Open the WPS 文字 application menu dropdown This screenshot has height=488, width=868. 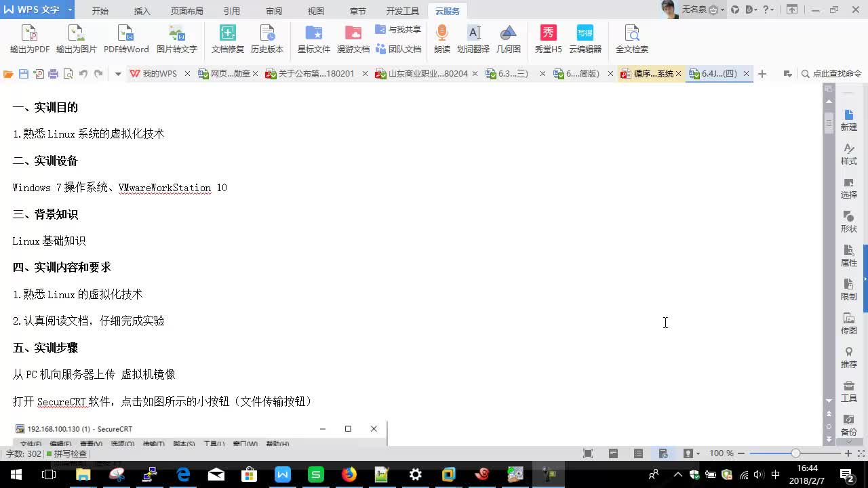[69, 10]
